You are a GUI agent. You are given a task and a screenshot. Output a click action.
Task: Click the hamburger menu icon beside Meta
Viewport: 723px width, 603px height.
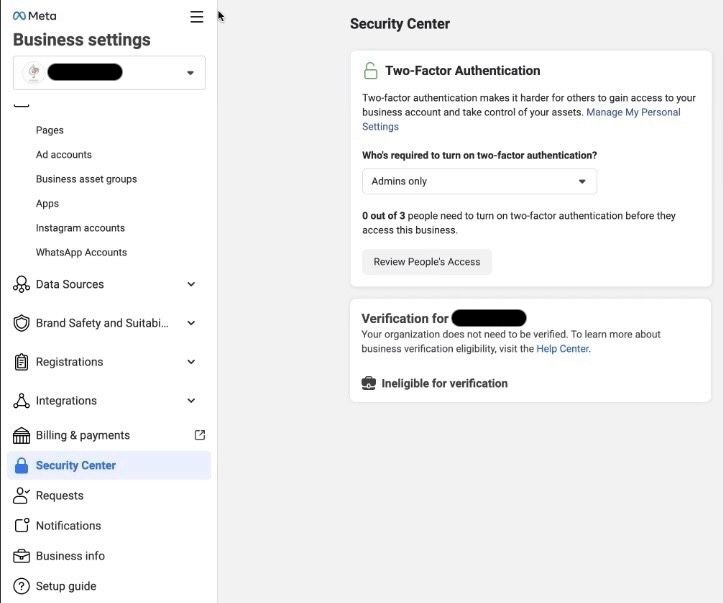click(196, 17)
